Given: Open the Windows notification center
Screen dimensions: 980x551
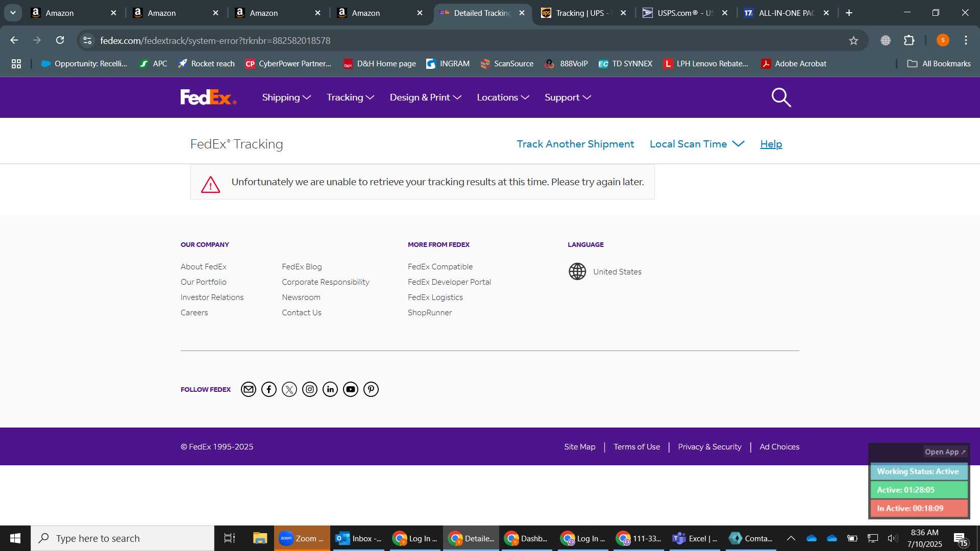Looking at the screenshot, I should click(960, 538).
